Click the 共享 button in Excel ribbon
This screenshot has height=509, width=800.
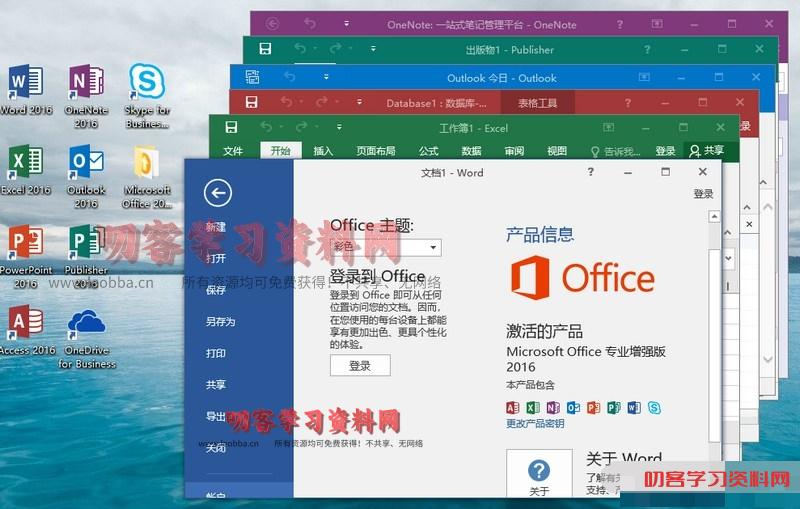coord(707,151)
